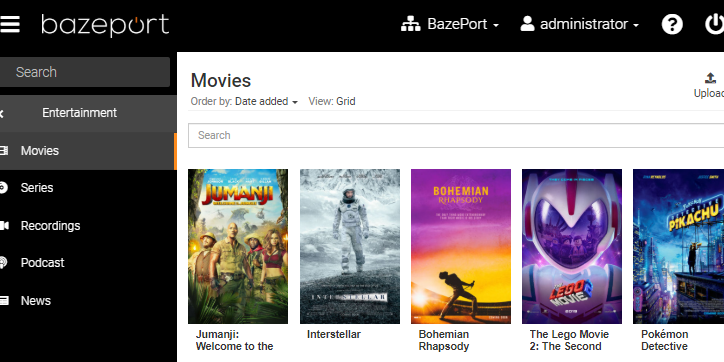Open the Pokémon Detective Pikachu poster
Image resolution: width=724 pixels, height=362 pixels.
pos(678,246)
